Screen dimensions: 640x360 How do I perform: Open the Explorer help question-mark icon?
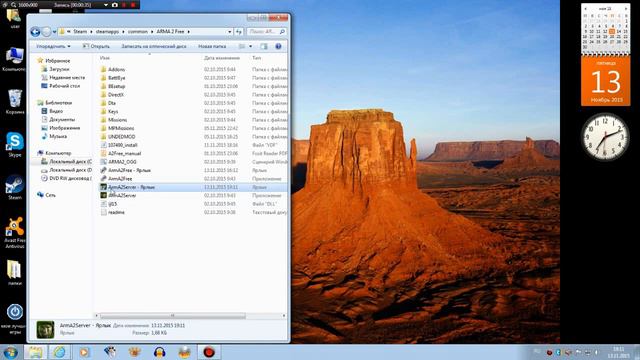pos(278,47)
